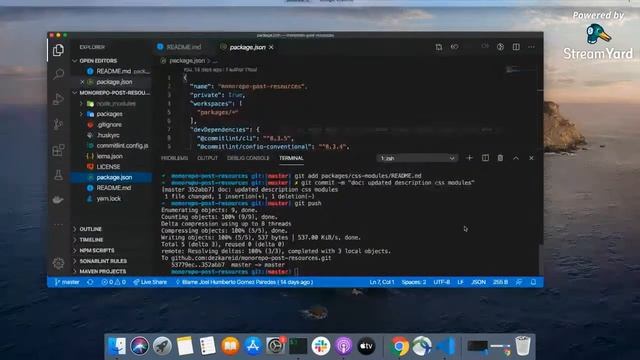Open the Explorer view in activity bar
Image resolution: width=640 pixels, height=360 pixels.
pos(58,50)
